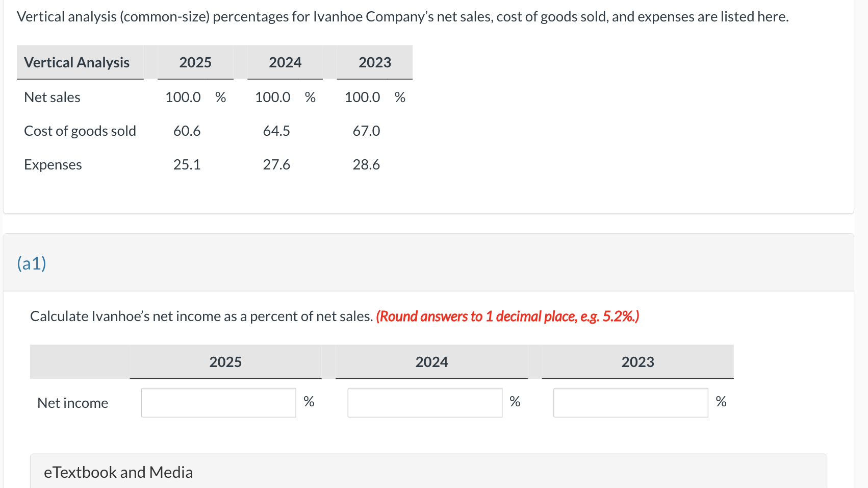
Task: Select the 67.0 cost of goods sold value
Action: pyautogui.click(x=366, y=131)
